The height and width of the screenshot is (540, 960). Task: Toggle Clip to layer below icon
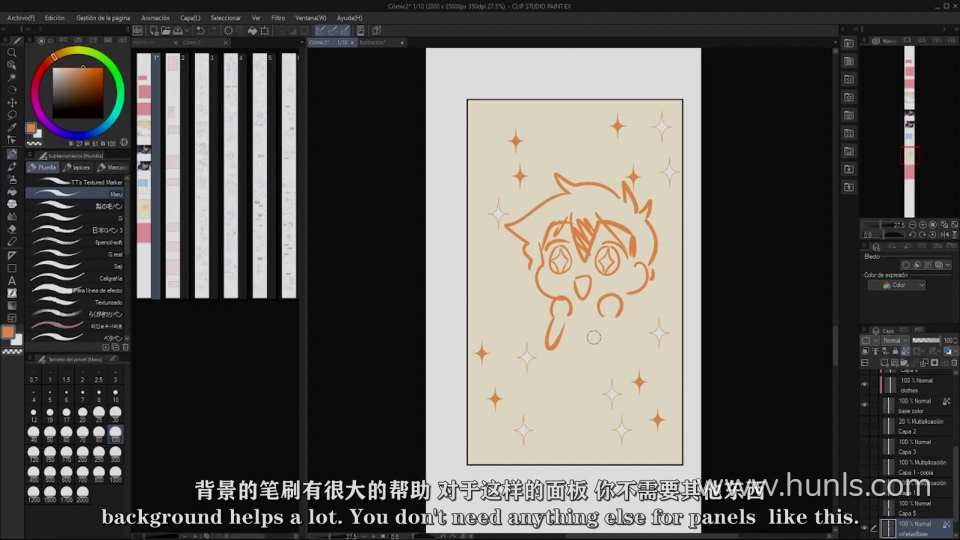point(865,351)
